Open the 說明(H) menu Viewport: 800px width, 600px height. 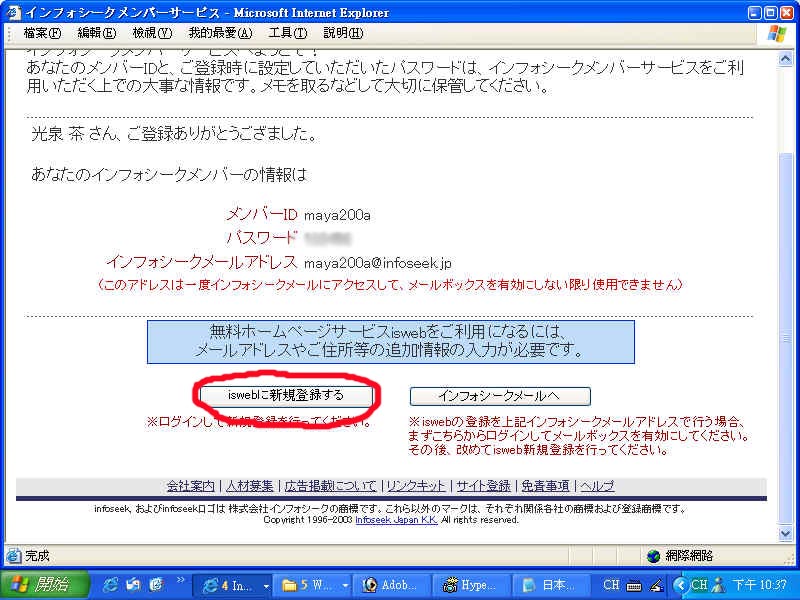point(343,33)
